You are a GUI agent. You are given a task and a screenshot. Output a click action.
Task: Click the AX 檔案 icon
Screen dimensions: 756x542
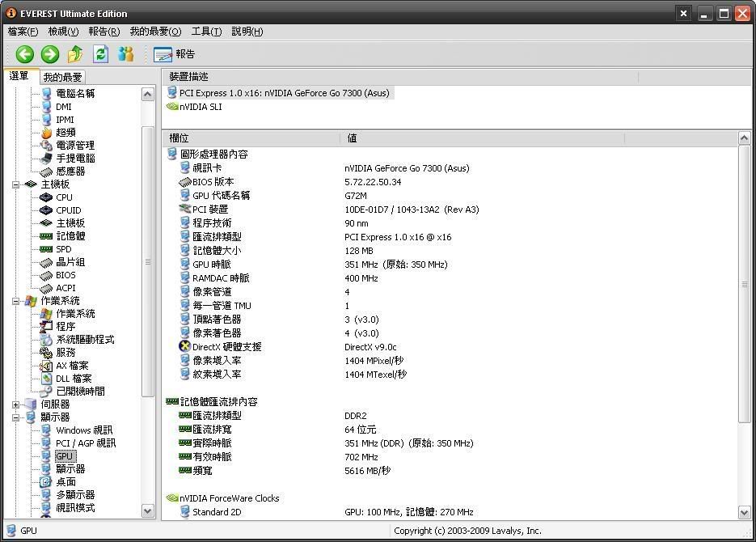coord(46,366)
